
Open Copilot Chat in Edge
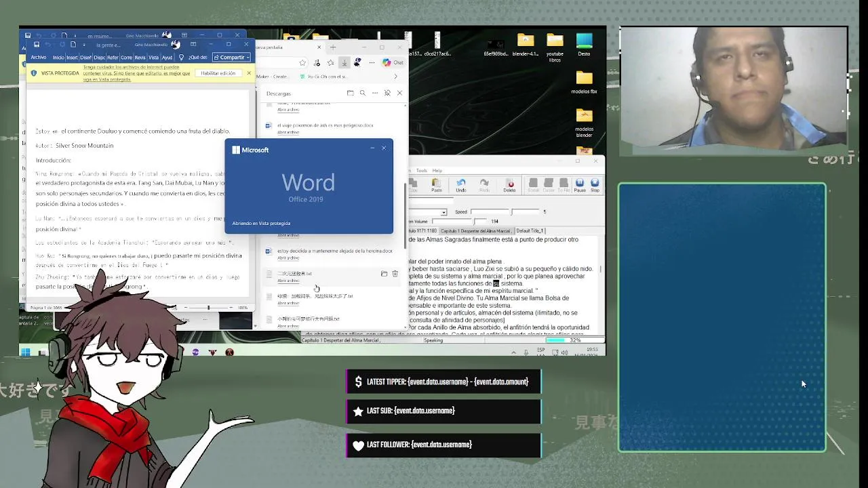[x=393, y=62]
